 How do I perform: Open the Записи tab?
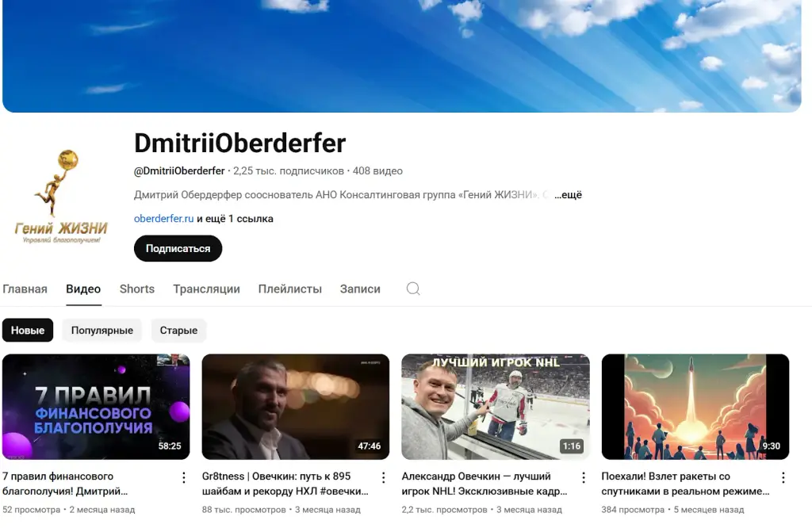tap(360, 289)
